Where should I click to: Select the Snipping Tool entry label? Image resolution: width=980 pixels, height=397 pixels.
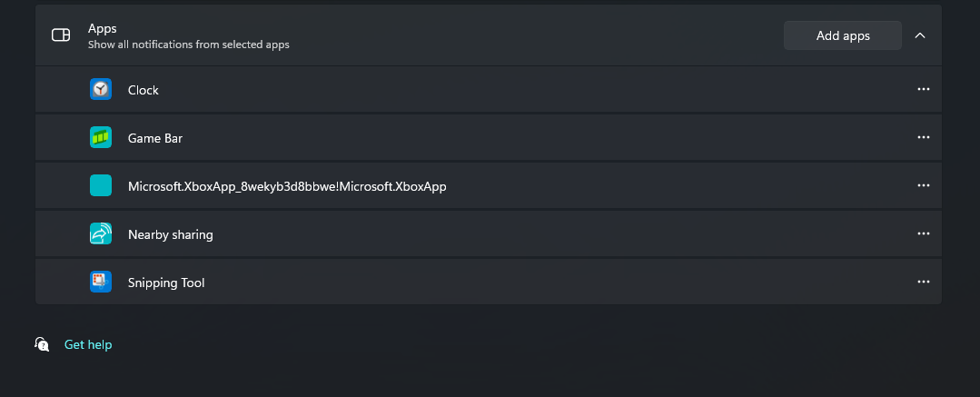(166, 283)
